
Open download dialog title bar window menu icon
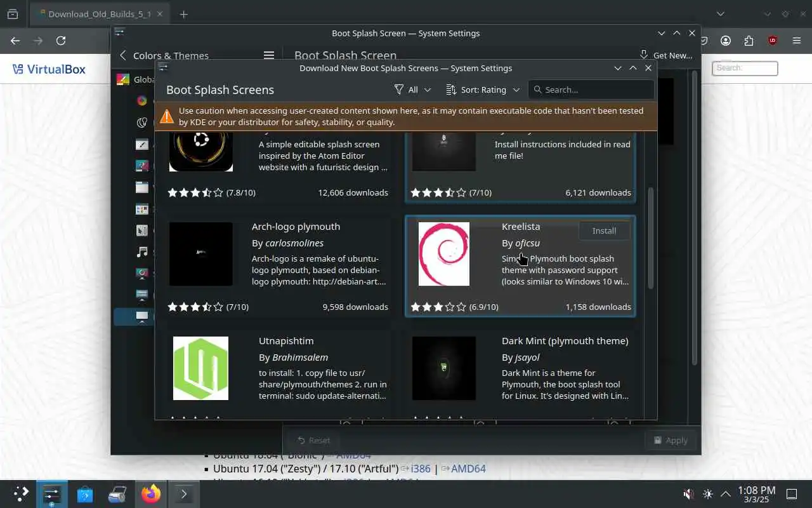tap(163, 67)
